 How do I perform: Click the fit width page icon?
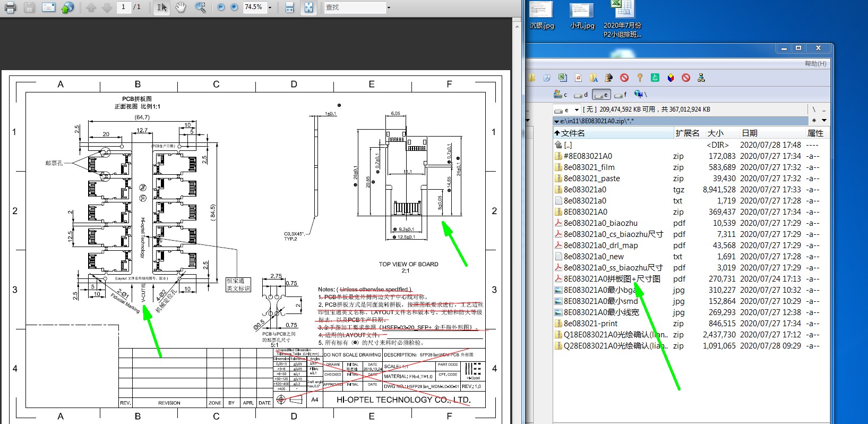tap(289, 7)
